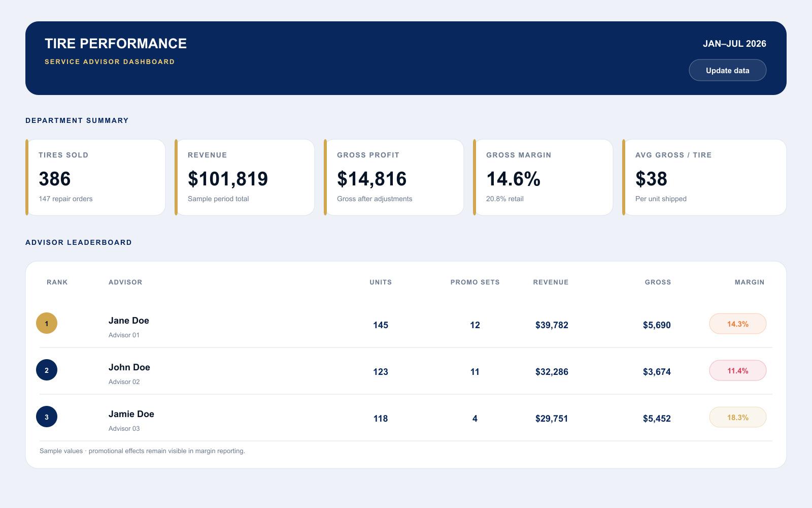Click the 18.3% margin pill
The height and width of the screenshot is (508, 812).
[737, 417]
